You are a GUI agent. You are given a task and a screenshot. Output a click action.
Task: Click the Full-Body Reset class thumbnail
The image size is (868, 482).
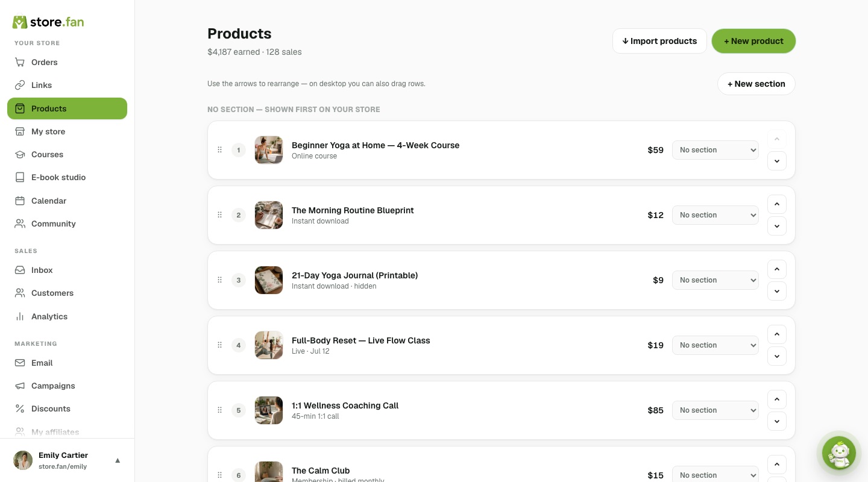269,345
